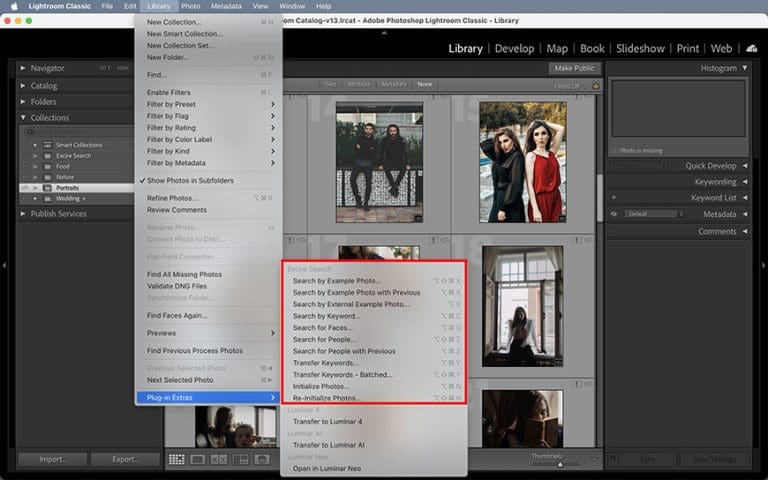Choose Re-Initialize Photos menu item
Image resolution: width=768 pixels, height=480 pixels.
pyautogui.click(x=374, y=398)
